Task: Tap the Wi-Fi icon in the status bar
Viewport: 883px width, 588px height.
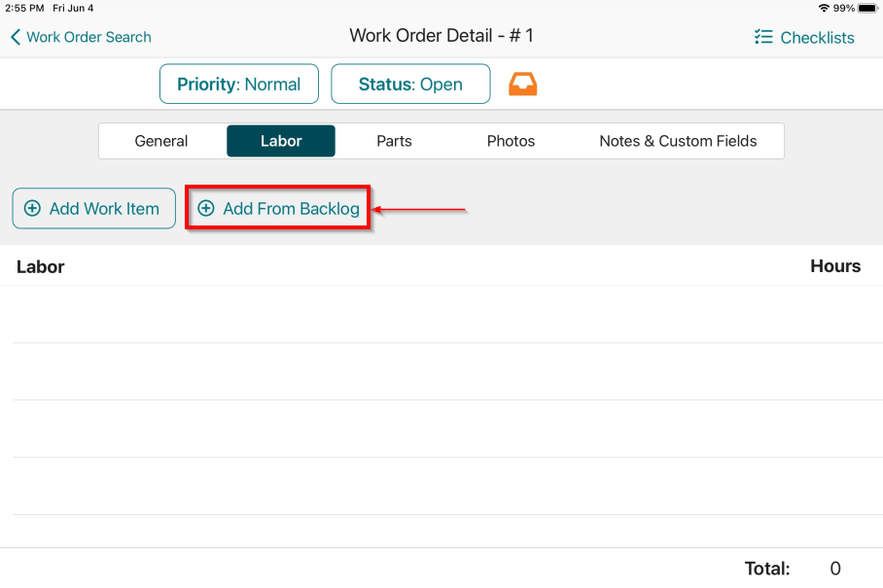Action: [823, 7]
